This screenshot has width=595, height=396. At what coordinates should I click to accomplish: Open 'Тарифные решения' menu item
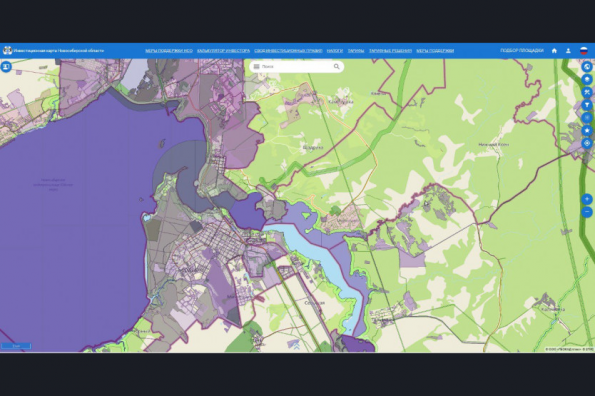pos(390,50)
